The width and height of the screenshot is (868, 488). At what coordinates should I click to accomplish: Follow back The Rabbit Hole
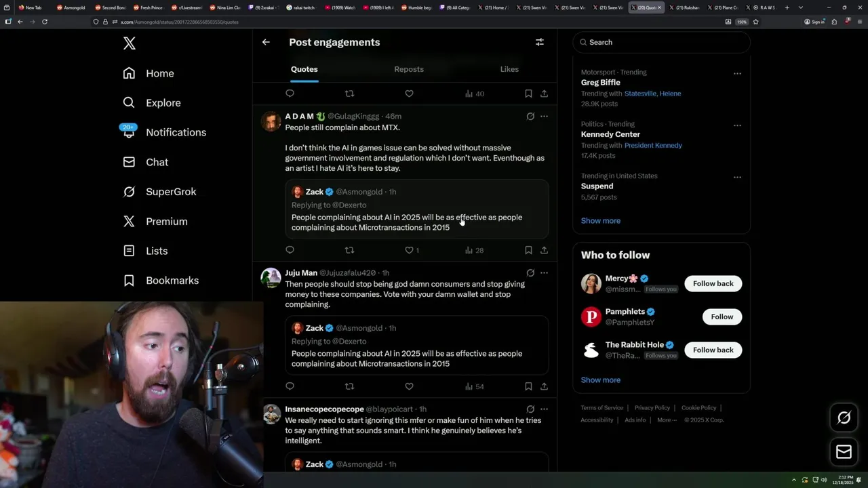[713, 350]
